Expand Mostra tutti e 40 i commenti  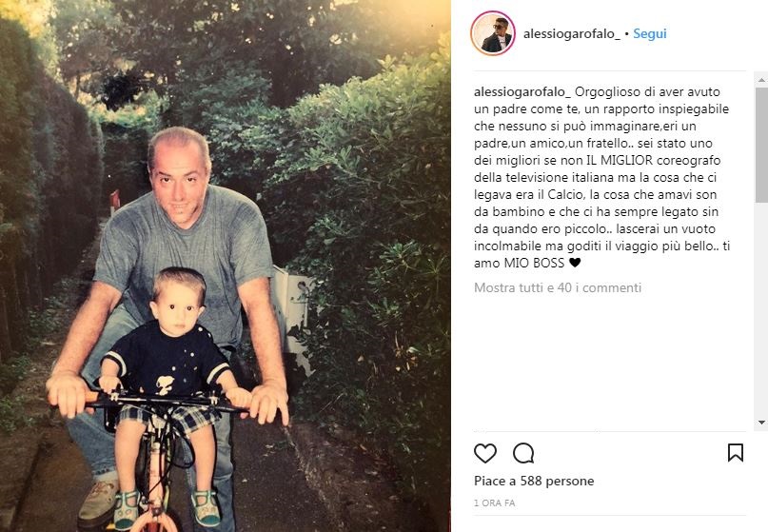point(558,287)
